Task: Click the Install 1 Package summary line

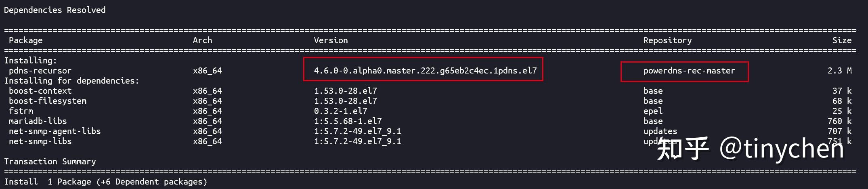Action: [x=105, y=182]
